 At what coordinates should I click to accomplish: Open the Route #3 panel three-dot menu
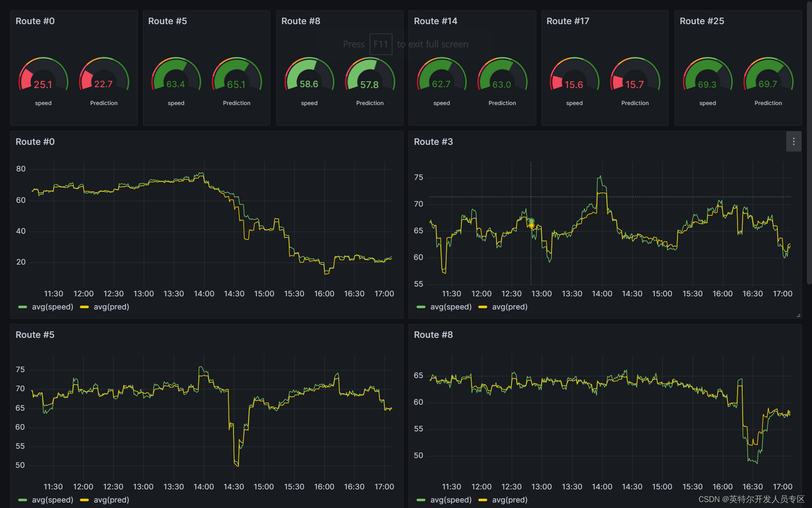click(793, 142)
